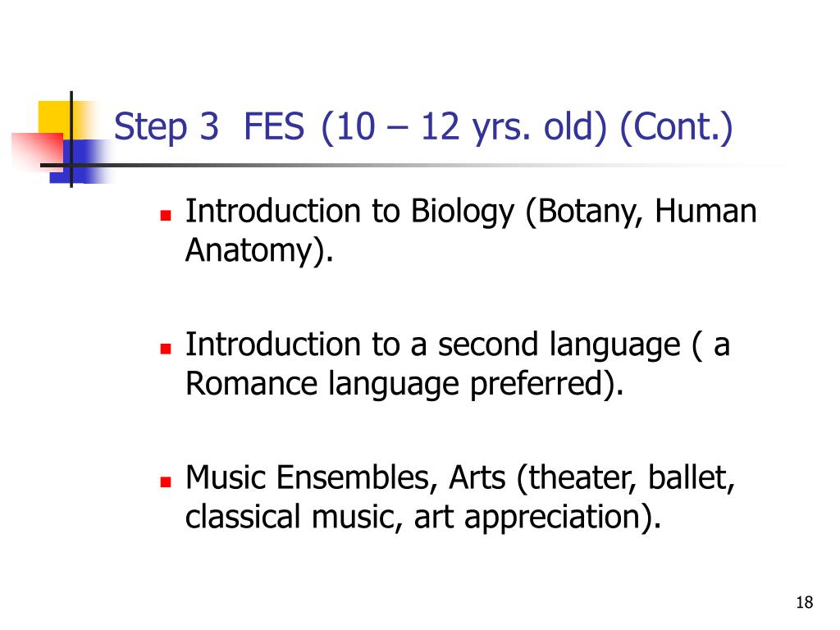Click the text 'Romance language preferred).'
The height and width of the screenshot is (630, 840).
[404, 384]
